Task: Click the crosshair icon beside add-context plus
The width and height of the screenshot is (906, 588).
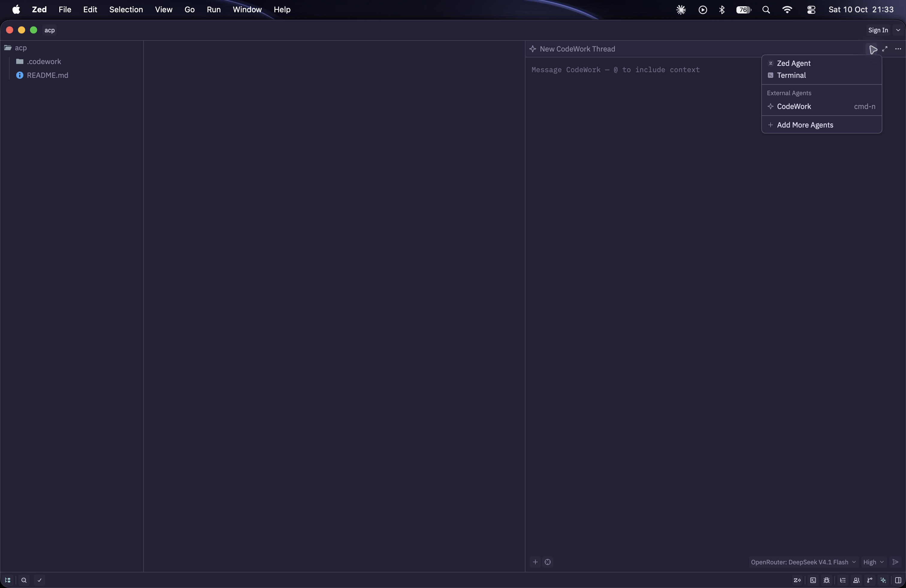Action: pos(548,562)
